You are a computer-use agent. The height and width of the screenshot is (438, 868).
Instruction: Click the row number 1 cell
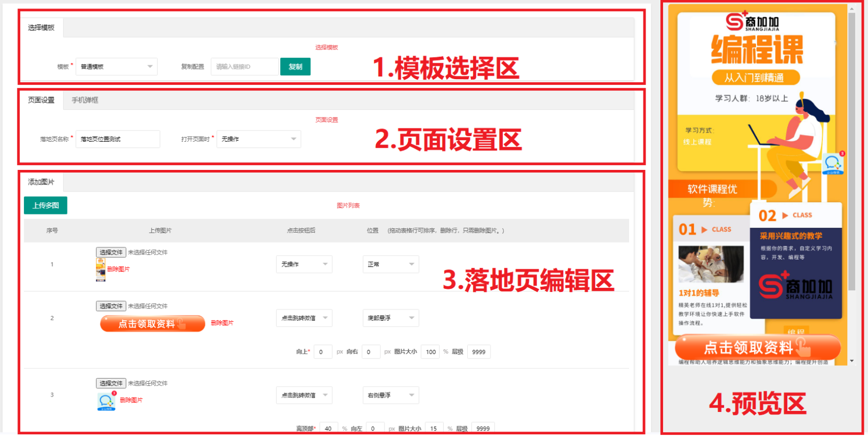click(x=52, y=264)
